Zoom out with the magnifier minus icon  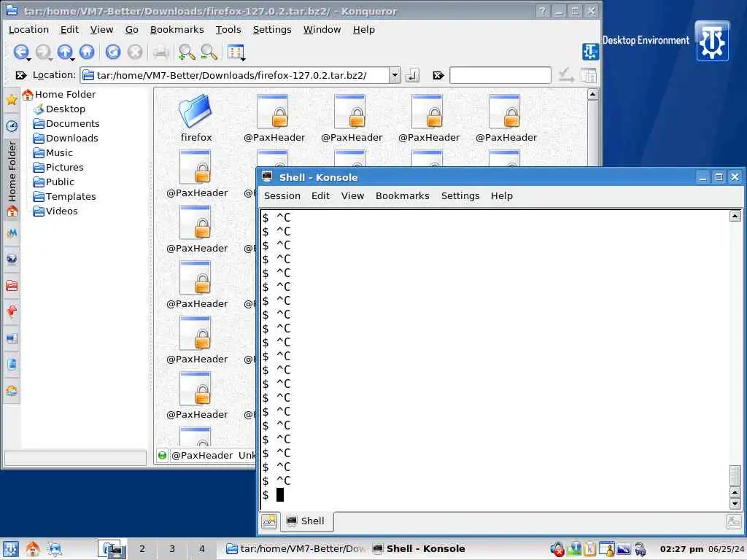(x=209, y=52)
